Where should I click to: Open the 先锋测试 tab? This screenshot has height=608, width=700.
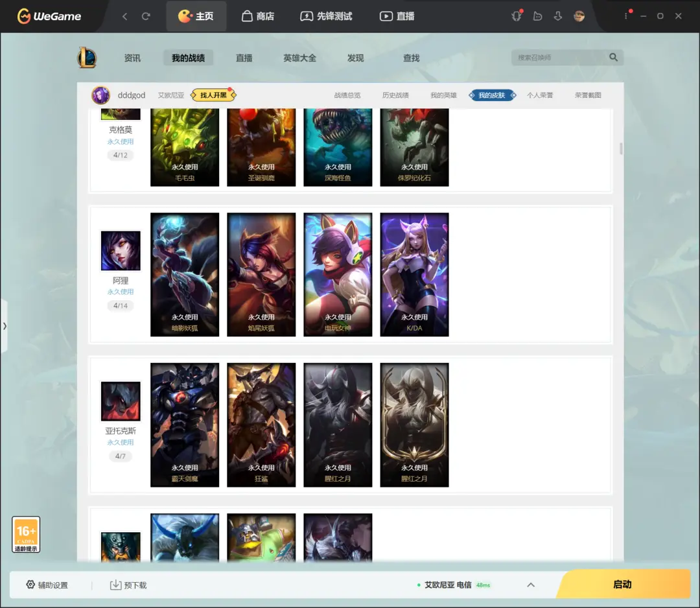326,16
